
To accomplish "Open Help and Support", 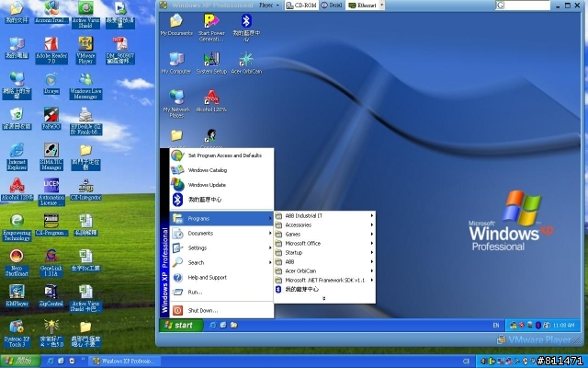I will click(222, 278).
